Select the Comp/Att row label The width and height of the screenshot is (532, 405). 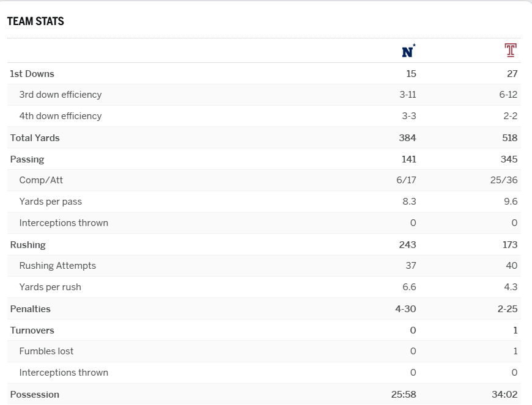[41, 180]
